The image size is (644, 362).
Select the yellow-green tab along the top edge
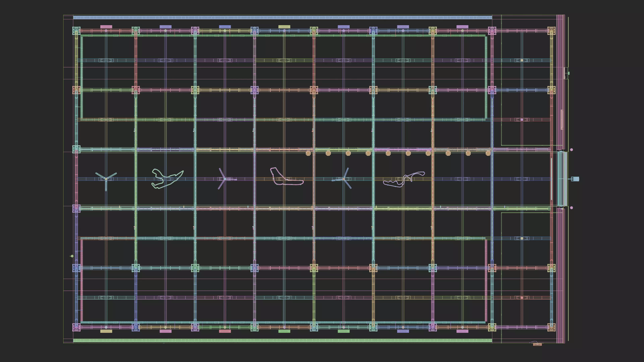[x=284, y=27]
